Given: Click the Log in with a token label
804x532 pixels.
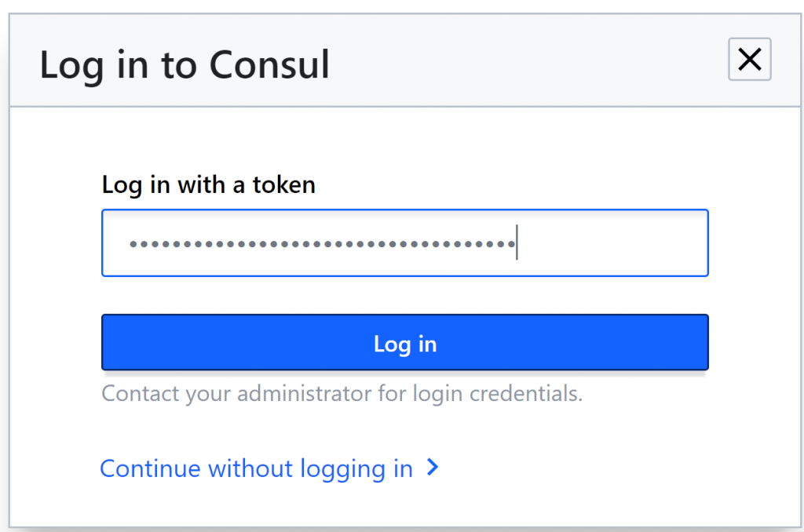Looking at the screenshot, I should [x=209, y=185].
